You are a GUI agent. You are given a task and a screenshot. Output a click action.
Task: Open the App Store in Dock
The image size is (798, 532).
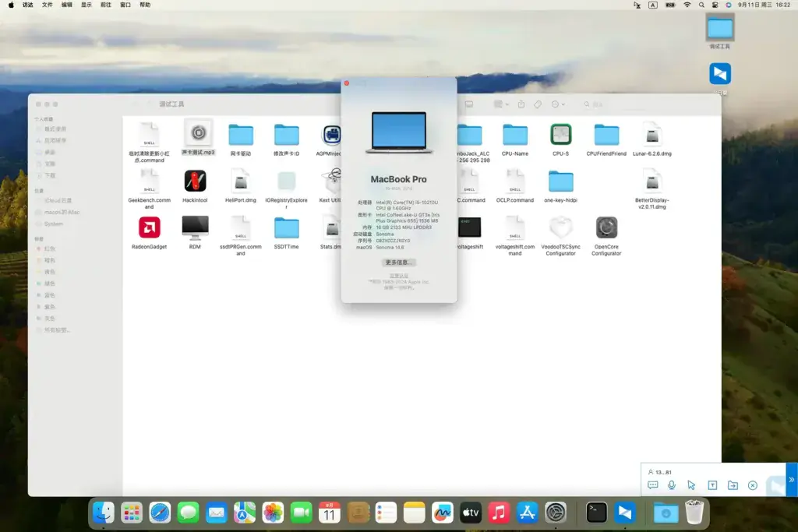coord(528,513)
